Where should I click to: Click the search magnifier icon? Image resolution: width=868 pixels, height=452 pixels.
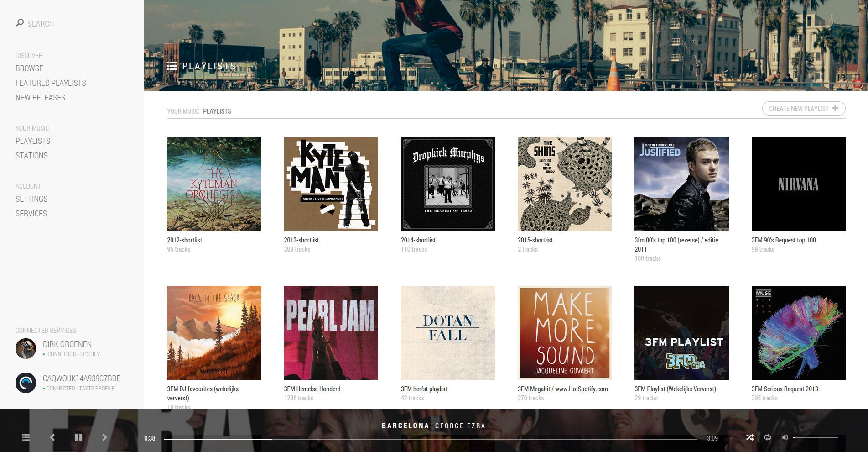(20, 23)
